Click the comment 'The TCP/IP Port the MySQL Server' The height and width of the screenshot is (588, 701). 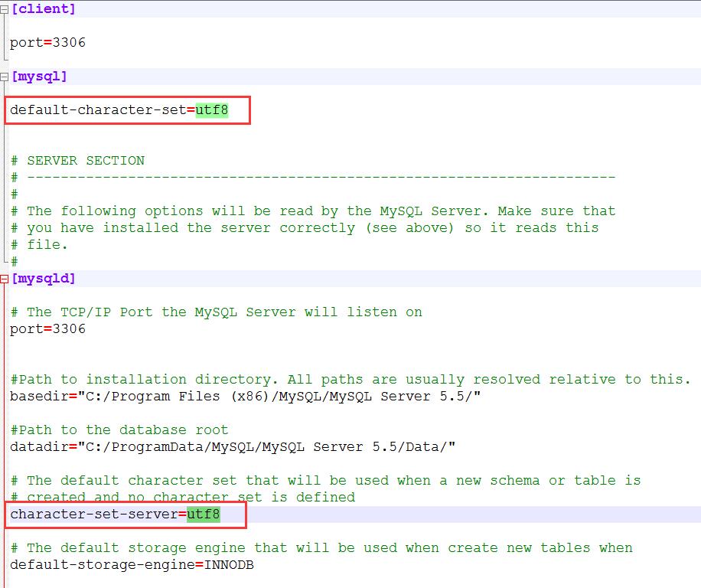pos(217,312)
